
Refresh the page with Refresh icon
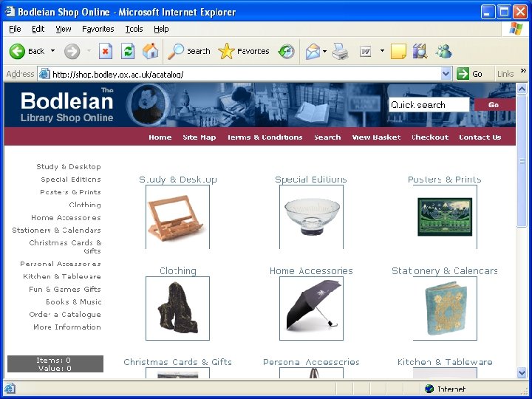coord(128,51)
